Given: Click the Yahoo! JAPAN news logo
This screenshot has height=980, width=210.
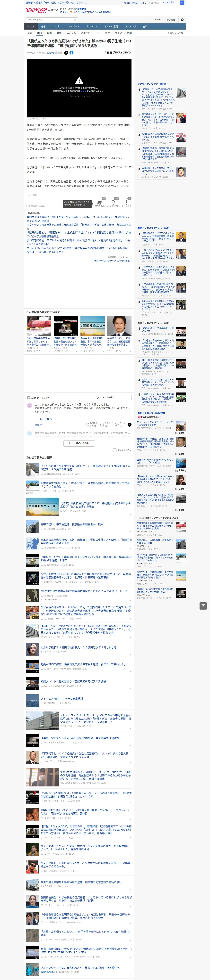Looking at the screenshot, I should (x=42, y=10).
